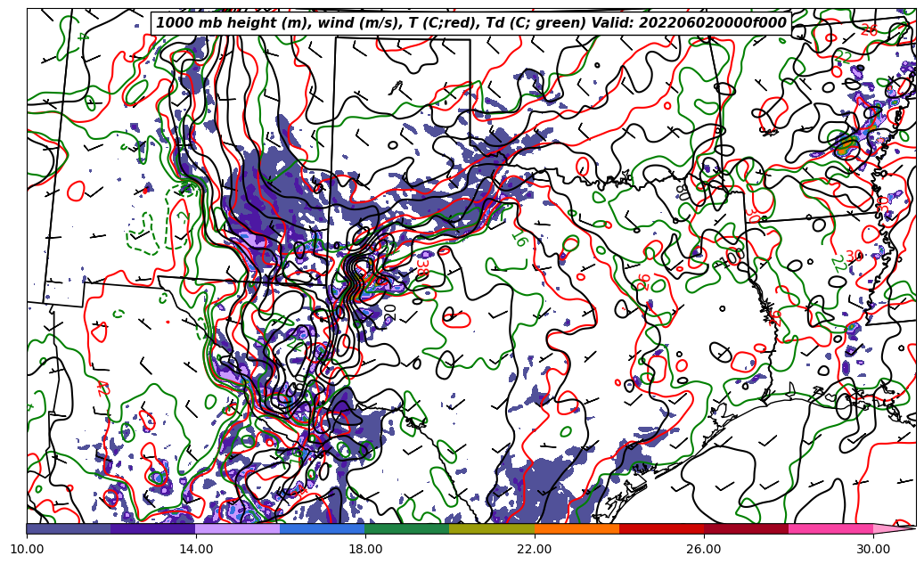
Task: Click the light lavender 14–16 colorbar segment
Action: click(x=238, y=528)
